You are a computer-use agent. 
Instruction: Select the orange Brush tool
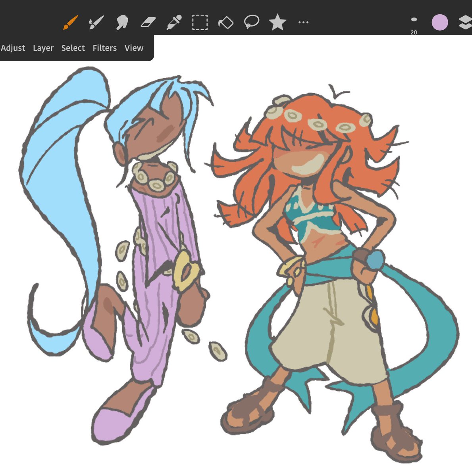tap(71, 23)
